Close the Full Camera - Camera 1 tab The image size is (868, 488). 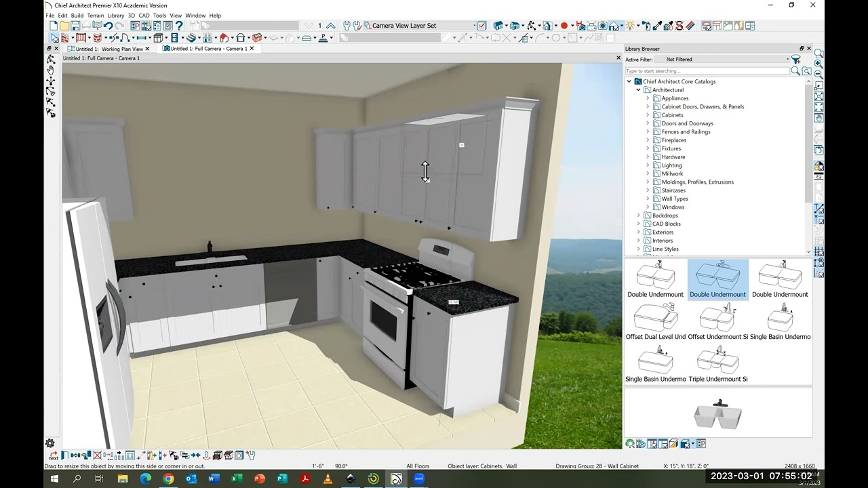click(252, 49)
